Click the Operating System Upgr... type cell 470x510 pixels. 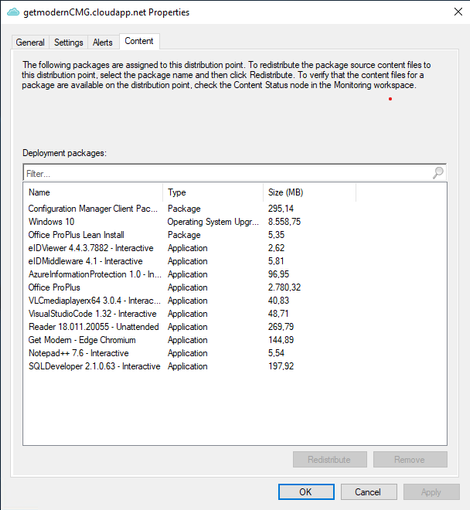click(x=213, y=222)
